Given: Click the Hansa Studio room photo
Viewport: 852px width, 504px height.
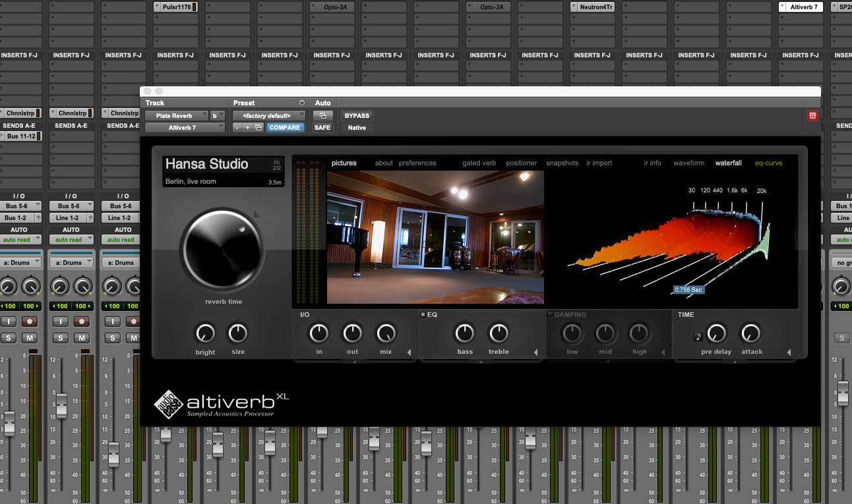Looking at the screenshot, I should point(435,237).
